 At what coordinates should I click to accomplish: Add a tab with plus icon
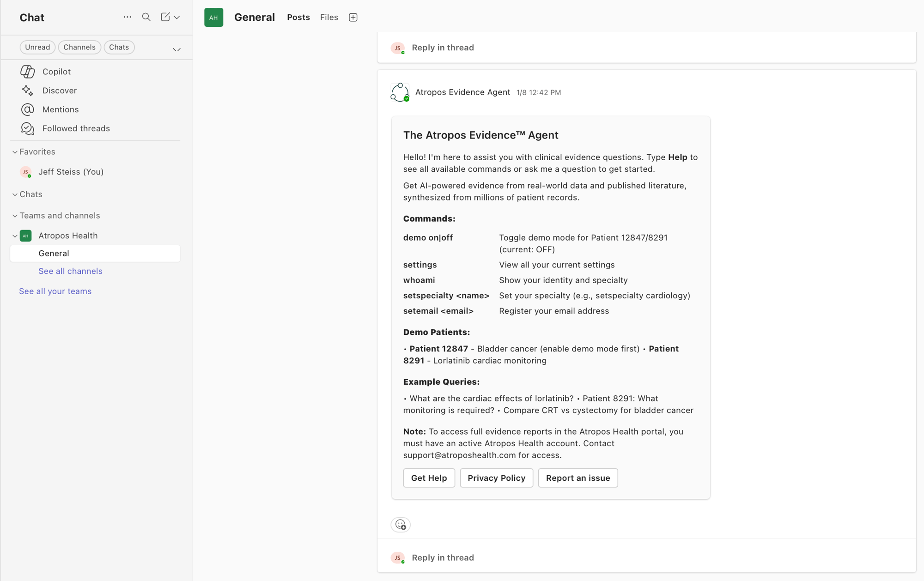(353, 18)
